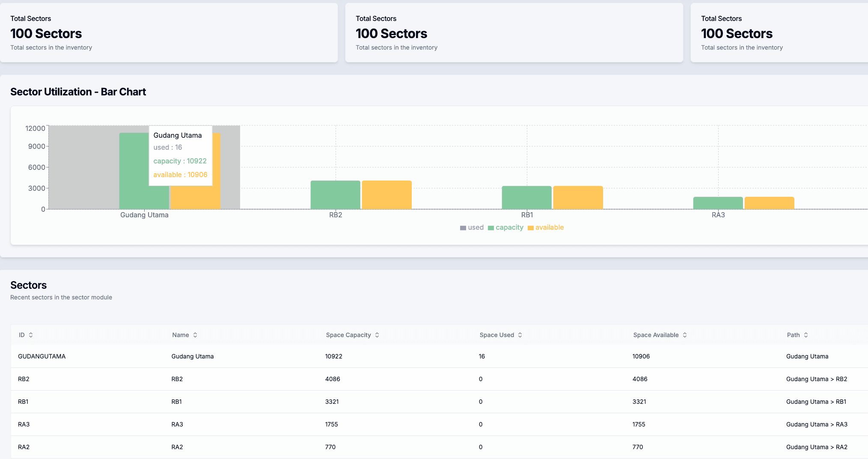The height and width of the screenshot is (459, 868).
Task: Click the orange available legend swatch
Action: 531,227
